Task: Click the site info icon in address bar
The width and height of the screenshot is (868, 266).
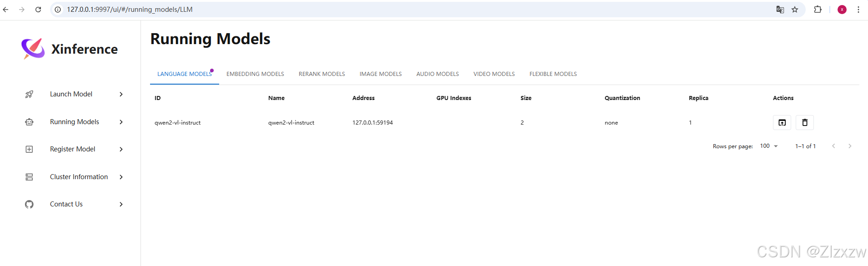Action: click(x=58, y=9)
